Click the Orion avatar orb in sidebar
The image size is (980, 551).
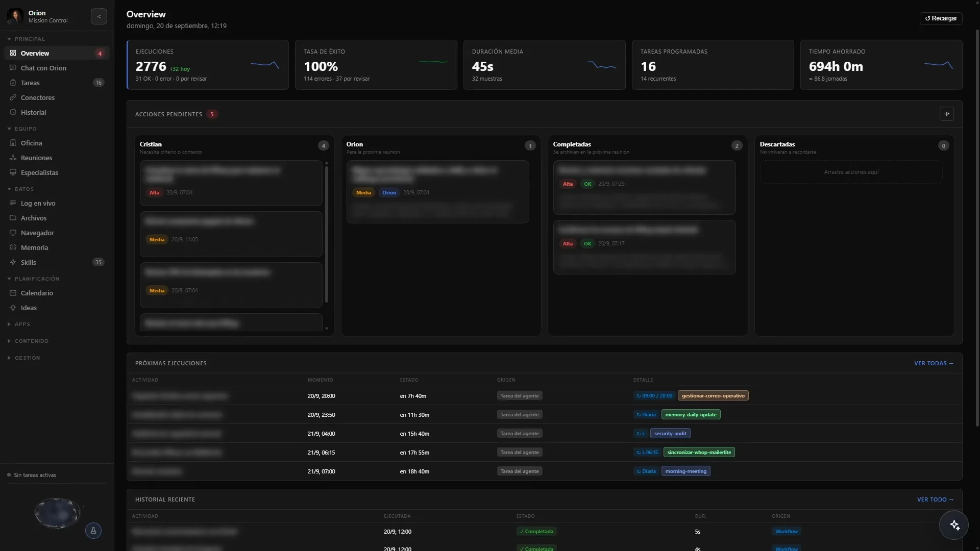(57, 513)
